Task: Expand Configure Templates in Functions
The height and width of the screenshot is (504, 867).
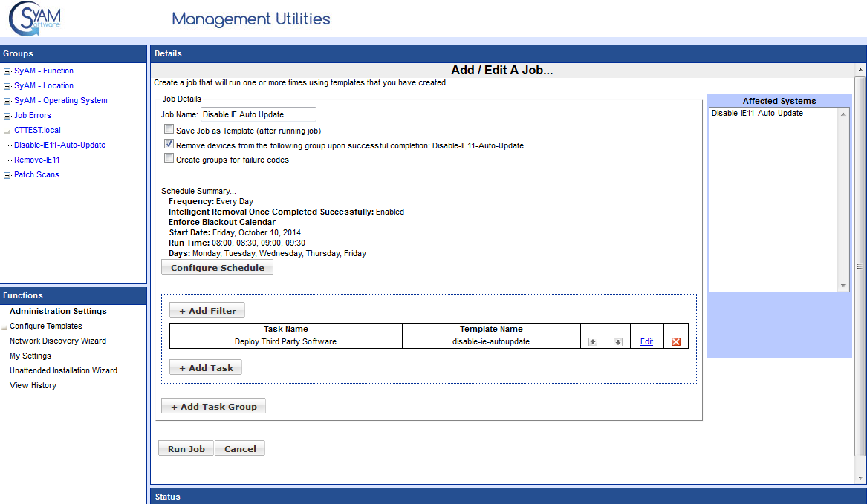Action: (x=4, y=327)
